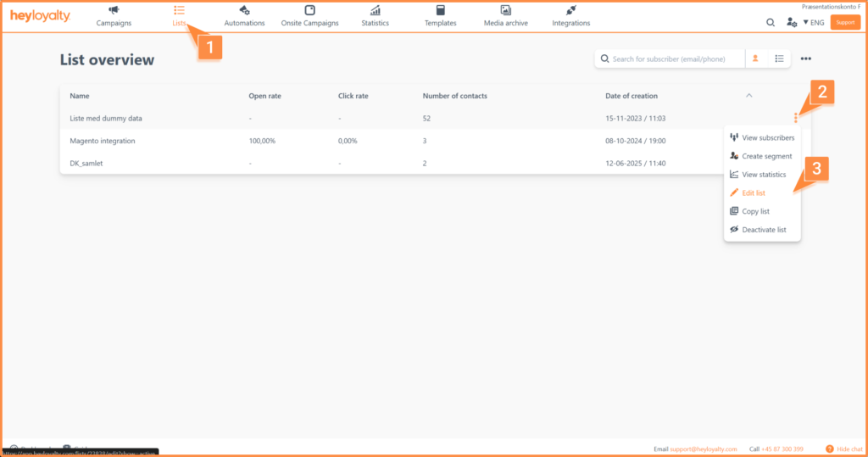Open the Statistics chart icon
Screen dimensions: 868x457
coord(375,10)
